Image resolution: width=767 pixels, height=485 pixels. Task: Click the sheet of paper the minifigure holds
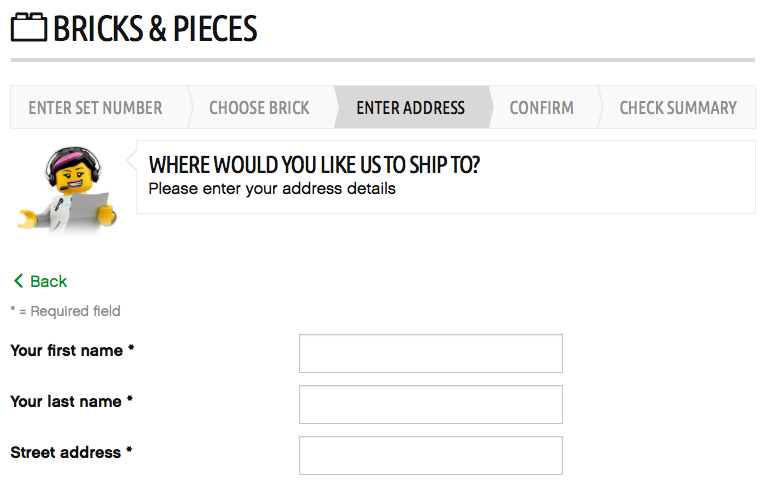pos(89,208)
